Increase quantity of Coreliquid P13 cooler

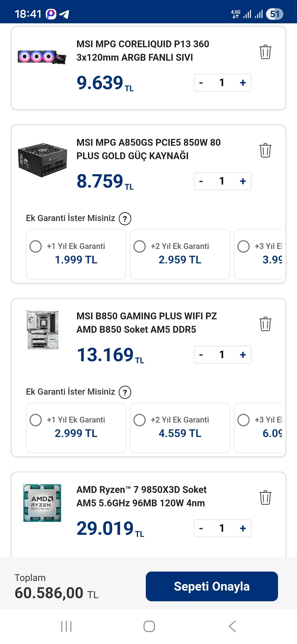tap(243, 83)
